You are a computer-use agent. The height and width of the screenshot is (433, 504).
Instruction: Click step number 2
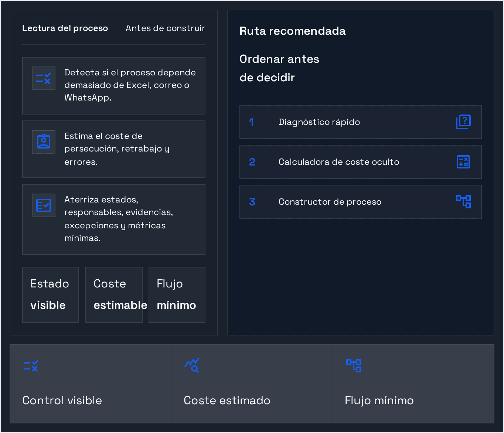(252, 162)
